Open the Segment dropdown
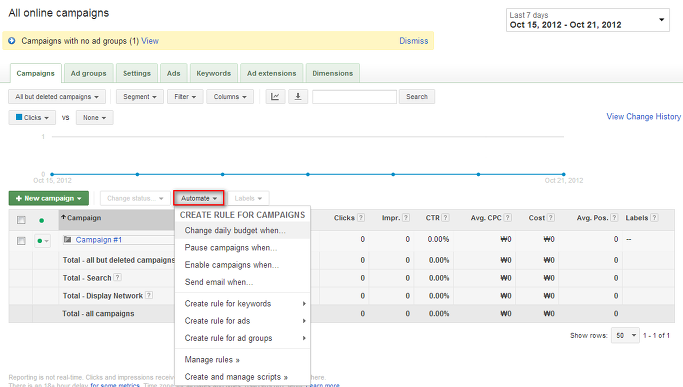683x387 pixels. coord(140,97)
